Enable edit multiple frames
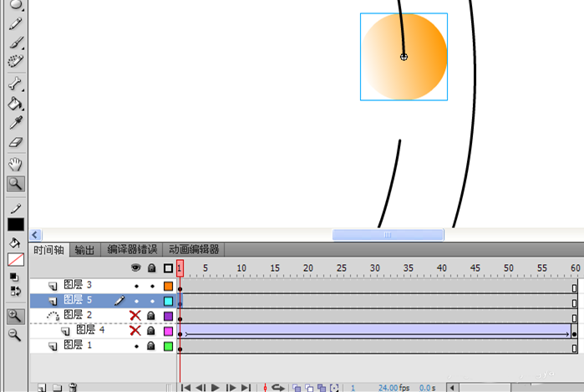This screenshot has height=392, width=584. pyautogui.click(x=322, y=388)
